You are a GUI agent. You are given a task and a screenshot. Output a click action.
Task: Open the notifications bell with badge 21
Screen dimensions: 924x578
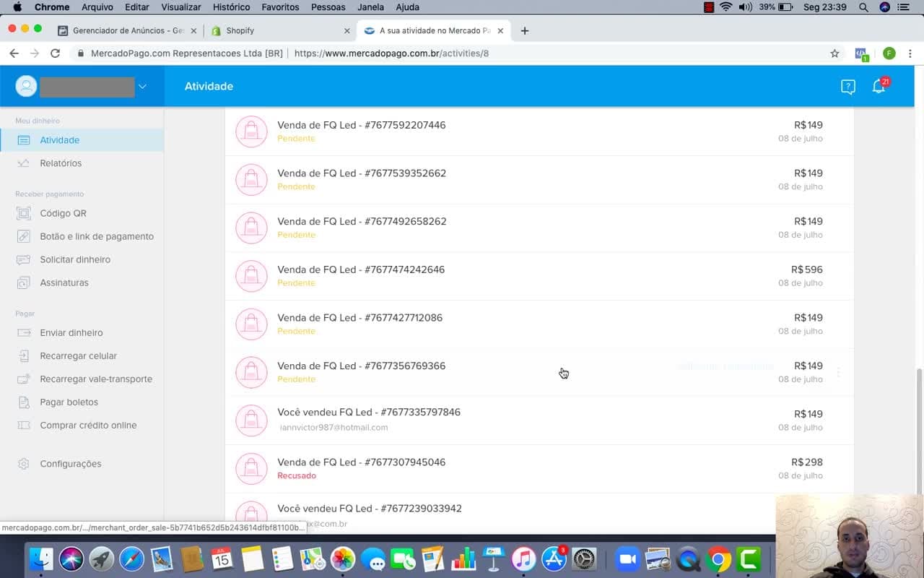879,86
